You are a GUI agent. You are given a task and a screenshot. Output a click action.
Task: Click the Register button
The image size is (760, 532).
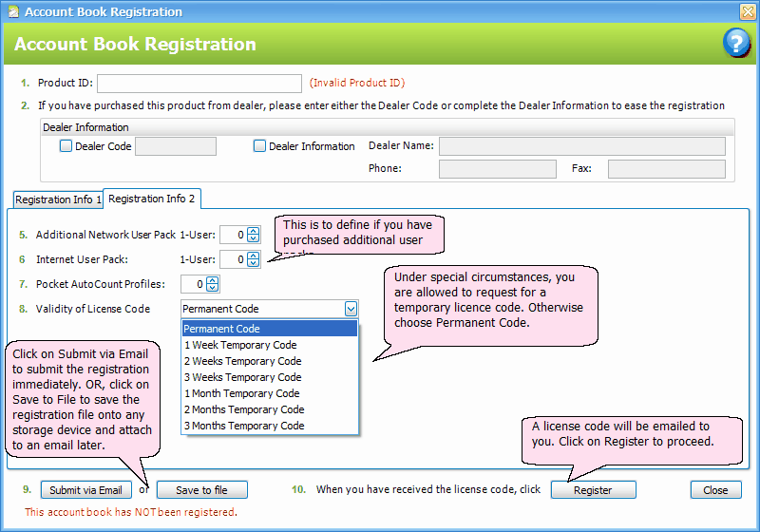coord(593,490)
